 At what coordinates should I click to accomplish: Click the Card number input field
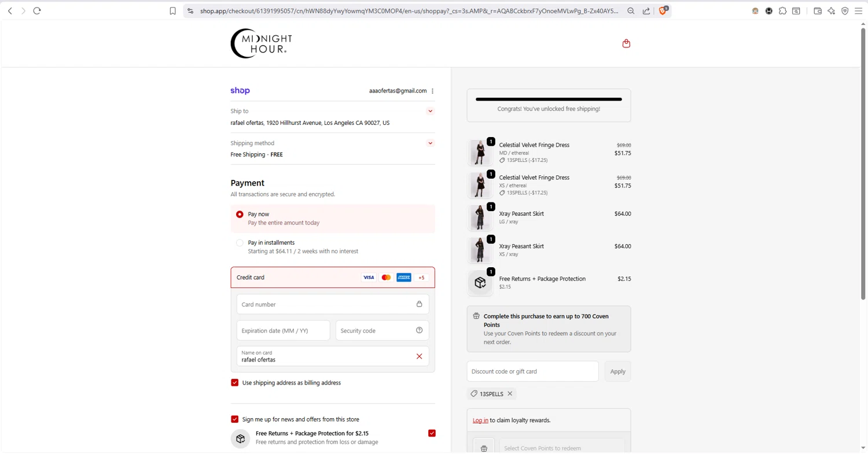333,304
